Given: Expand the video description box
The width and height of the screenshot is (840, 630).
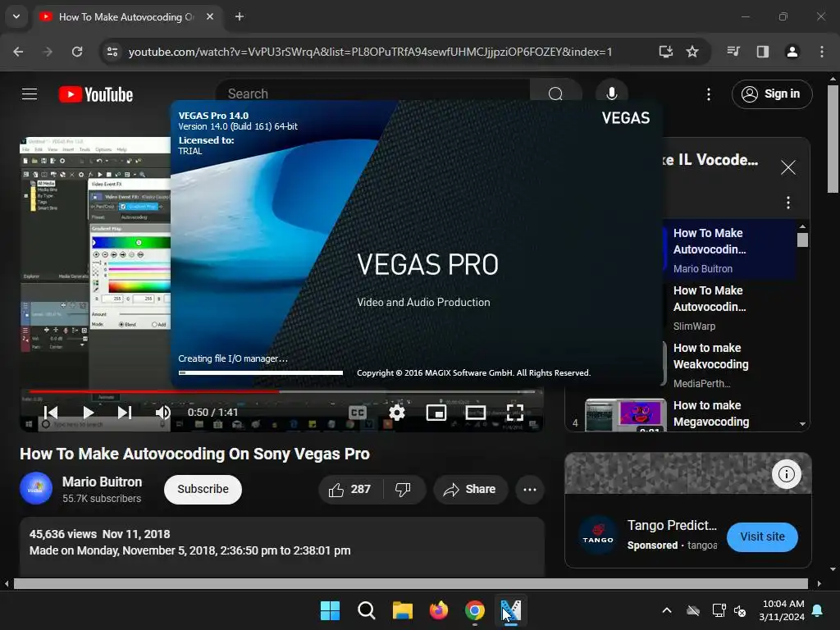Looking at the screenshot, I should [282, 547].
